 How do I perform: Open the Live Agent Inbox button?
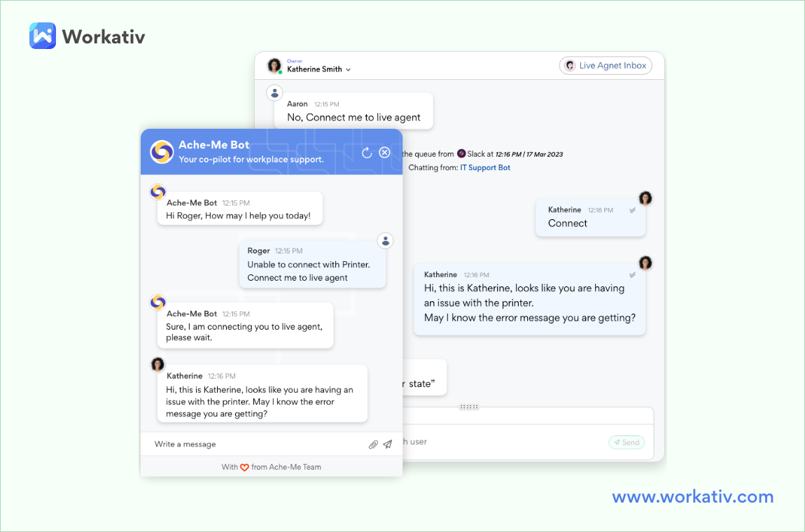[605, 66]
